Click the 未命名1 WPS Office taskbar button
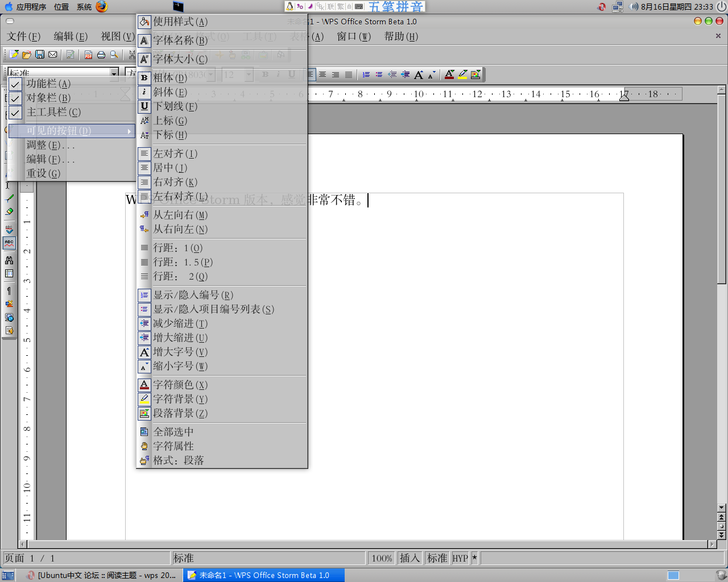This screenshot has width=728, height=582. click(x=264, y=575)
